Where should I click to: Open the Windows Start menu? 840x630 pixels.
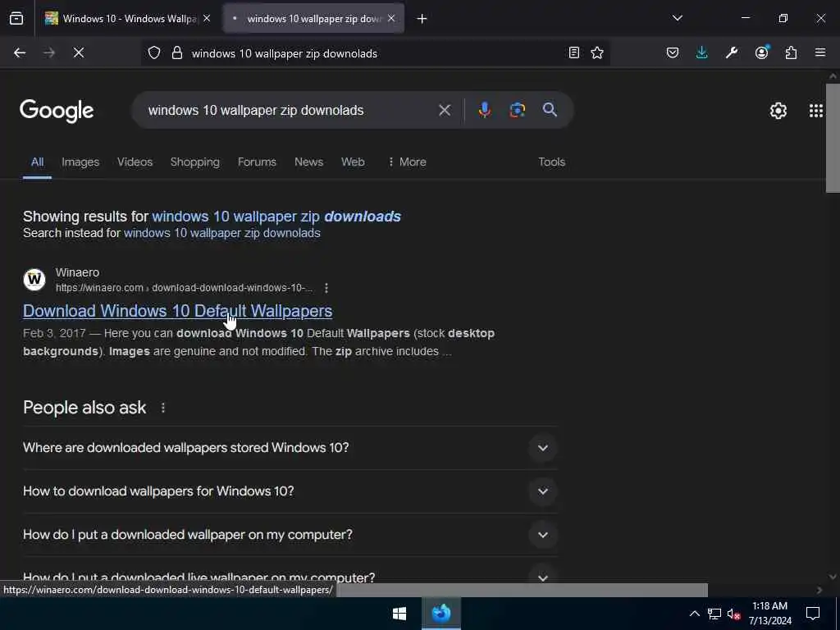pyautogui.click(x=399, y=614)
